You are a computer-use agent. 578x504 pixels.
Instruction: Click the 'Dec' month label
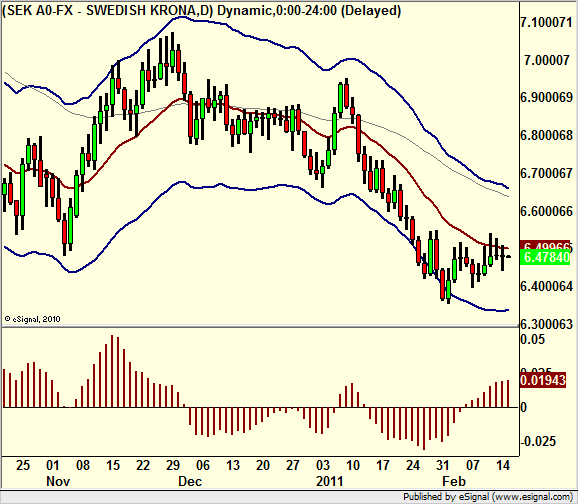pyautogui.click(x=190, y=482)
